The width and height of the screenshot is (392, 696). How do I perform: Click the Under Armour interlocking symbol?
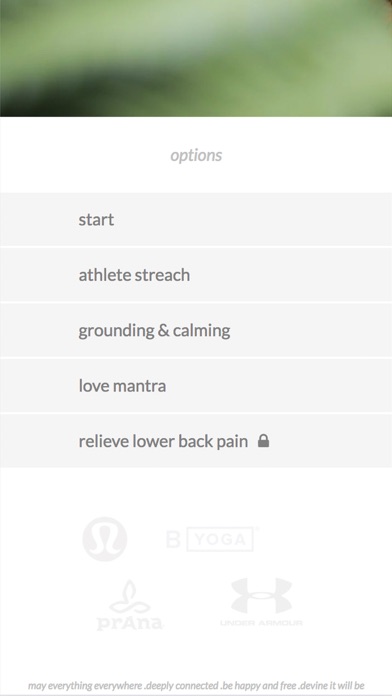[x=261, y=595]
